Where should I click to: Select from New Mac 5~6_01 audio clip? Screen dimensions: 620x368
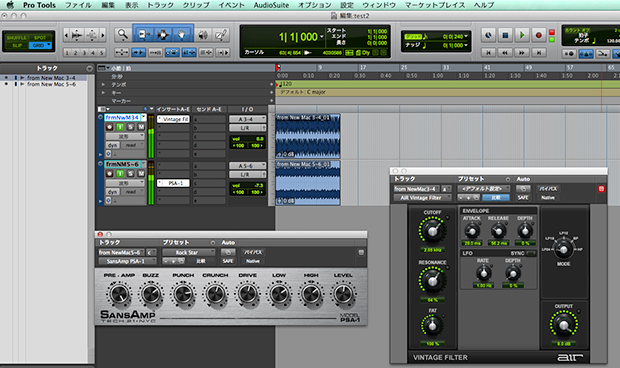[308, 183]
